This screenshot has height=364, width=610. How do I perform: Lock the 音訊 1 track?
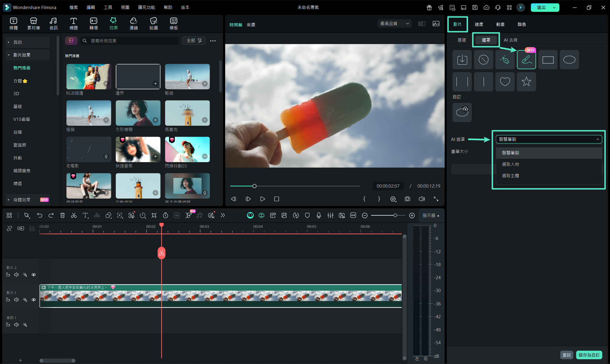(8, 325)
